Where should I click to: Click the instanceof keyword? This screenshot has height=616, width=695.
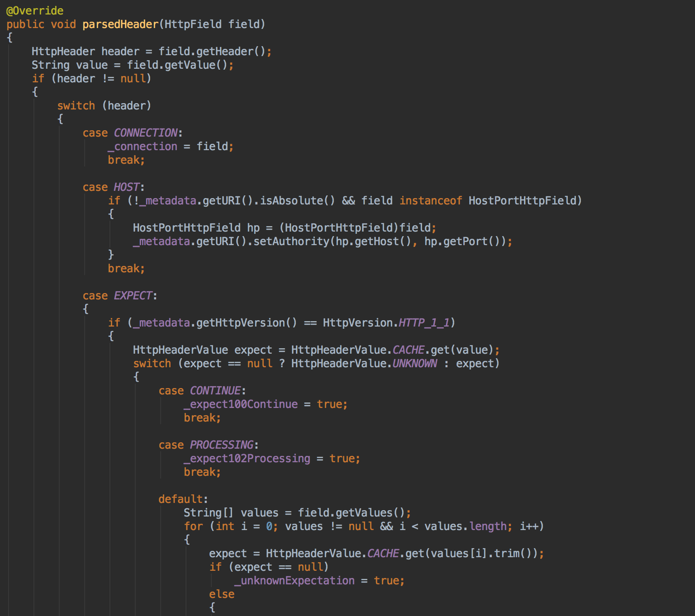[x=431, y=200]
